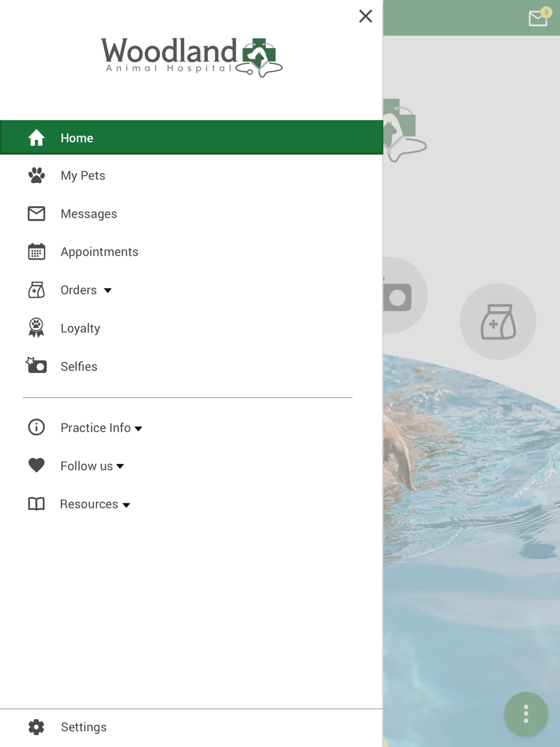Click the Follow us heart icon
560x747 pixels.
pyautogui.click(x=36, y=465)
